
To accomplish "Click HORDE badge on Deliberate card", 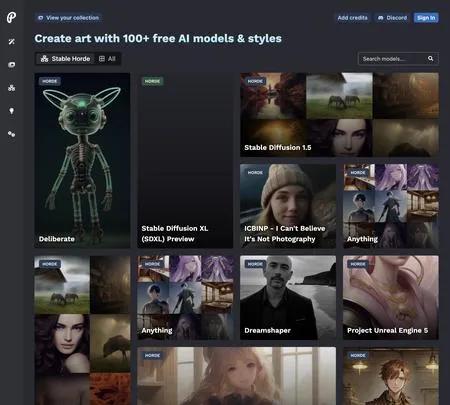I will [49, 81].
